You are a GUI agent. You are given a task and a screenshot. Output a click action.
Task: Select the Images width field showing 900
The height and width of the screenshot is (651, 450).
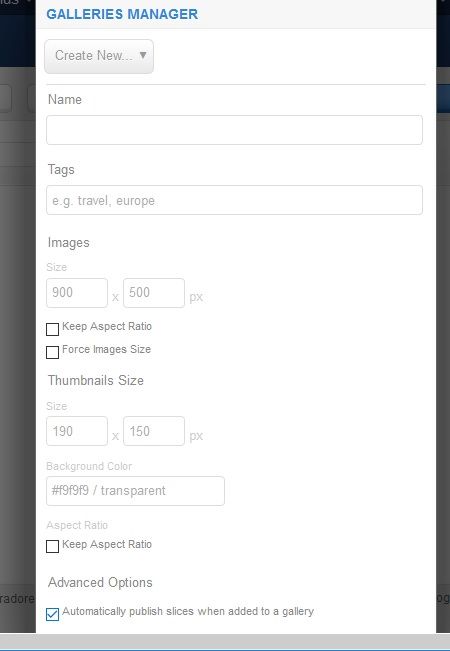pos(77,293)
